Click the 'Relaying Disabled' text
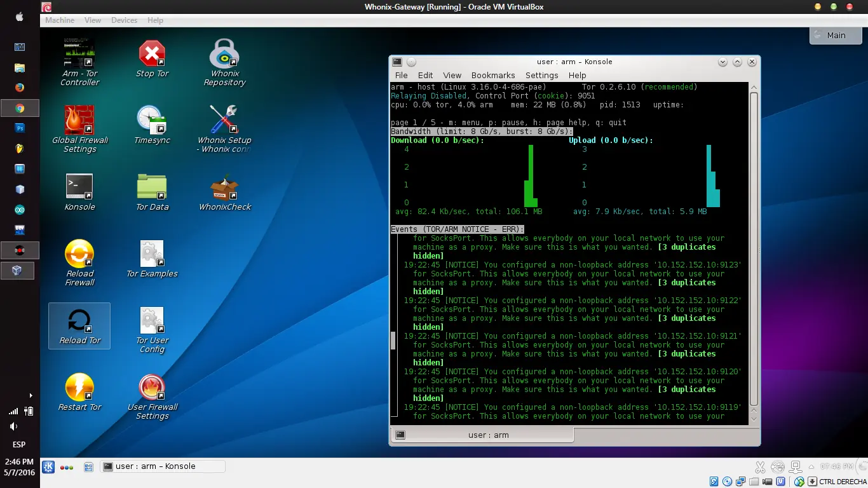This screenshot has width=868, height=488. [429, 96]
